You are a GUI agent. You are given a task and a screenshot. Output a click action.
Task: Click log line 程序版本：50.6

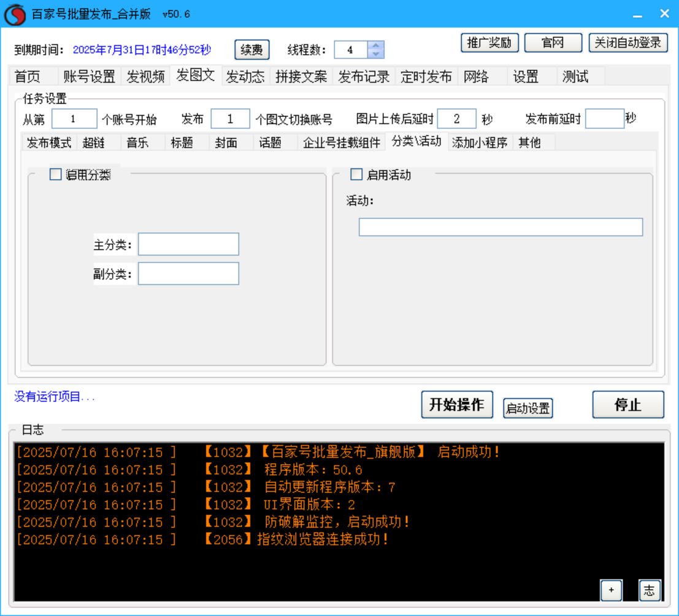pos(313,470)
